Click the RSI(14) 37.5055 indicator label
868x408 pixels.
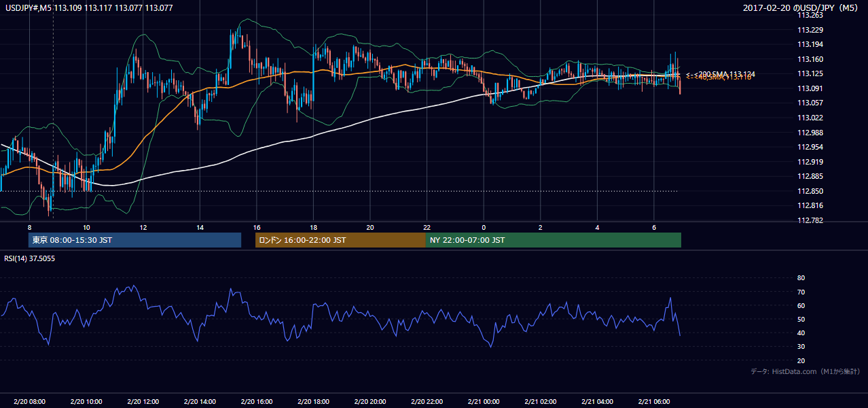click(x=30, y=258)
